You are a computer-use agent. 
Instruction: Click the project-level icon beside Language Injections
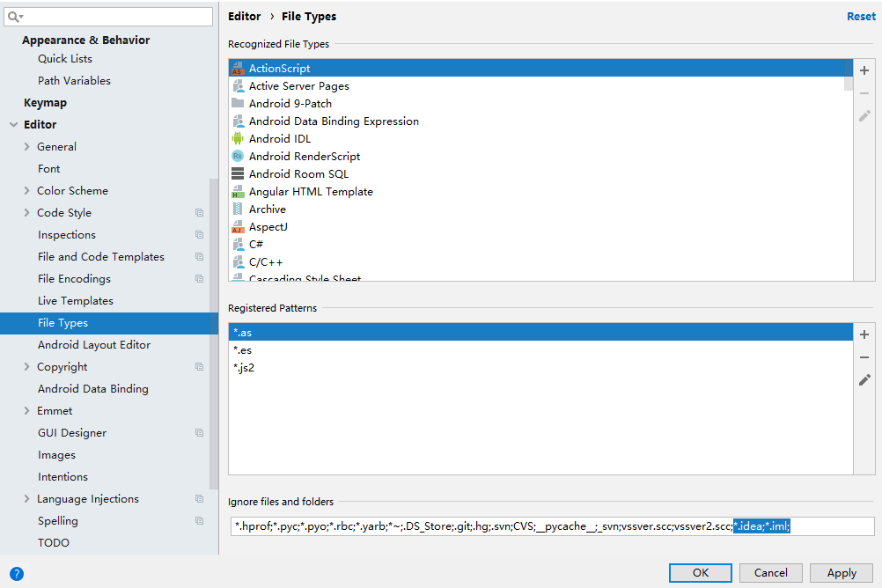[x=199, y=499]
